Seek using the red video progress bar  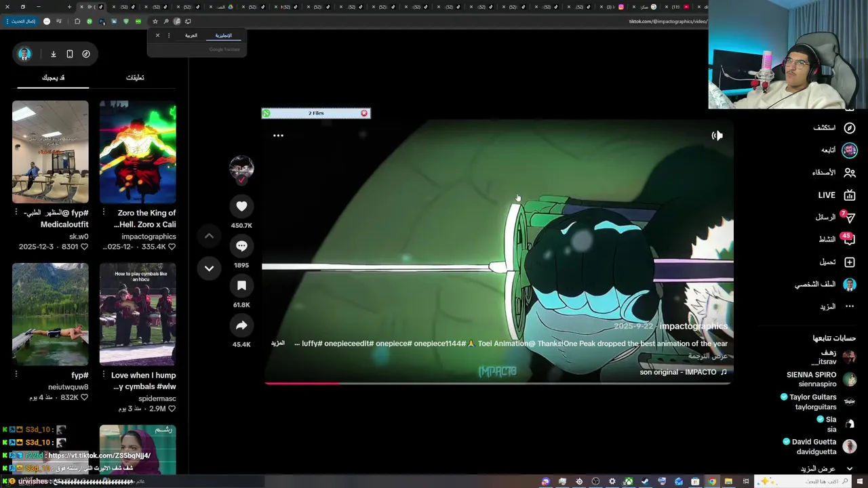(x=498, y=383)
